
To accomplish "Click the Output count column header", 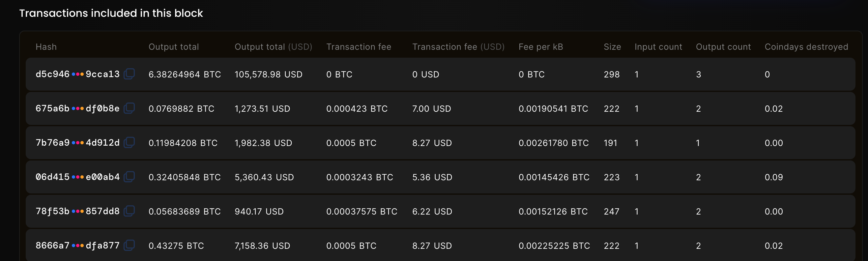I will (723, 47).
